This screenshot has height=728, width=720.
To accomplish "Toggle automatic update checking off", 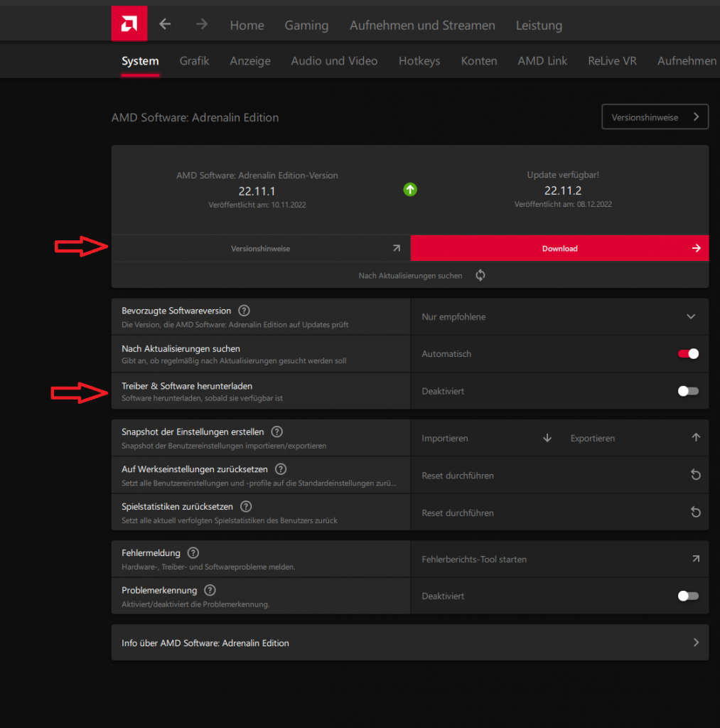I will point(688,354).
